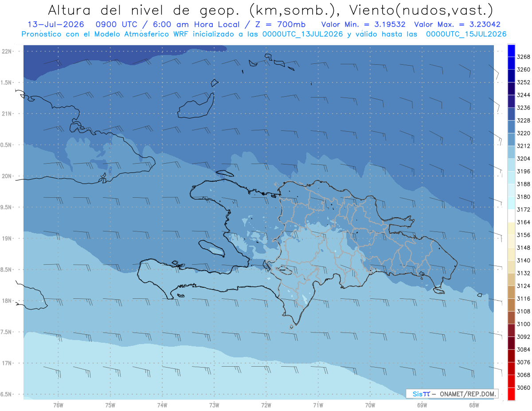Screen dimensions: 532x411
Task: Click the color scale value 3196
Action: tap(523, 171)
